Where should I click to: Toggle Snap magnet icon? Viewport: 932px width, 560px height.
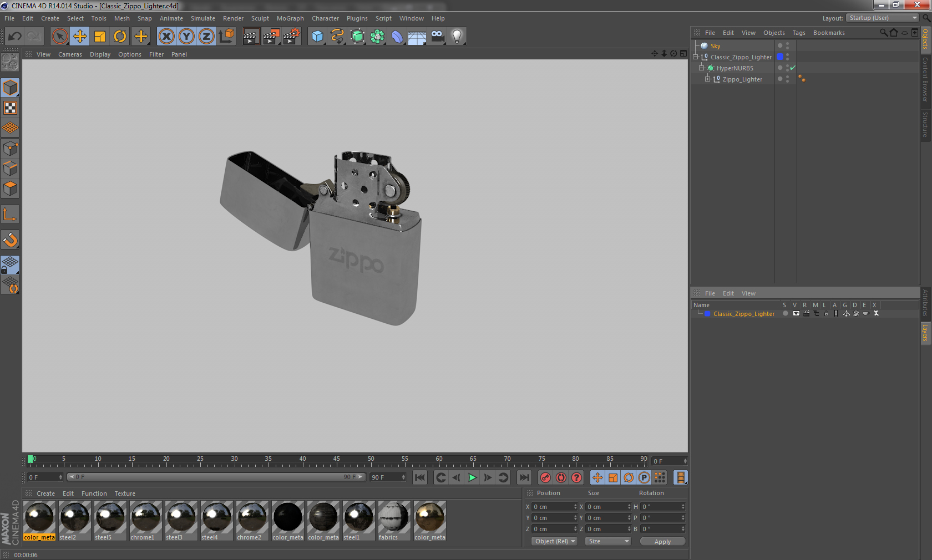(x=10, y=240)
